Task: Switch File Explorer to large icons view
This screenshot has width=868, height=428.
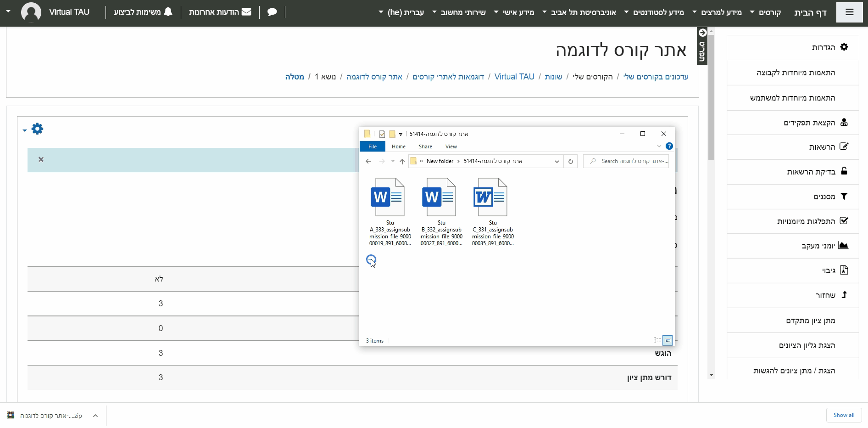Action: coord(668,340)
